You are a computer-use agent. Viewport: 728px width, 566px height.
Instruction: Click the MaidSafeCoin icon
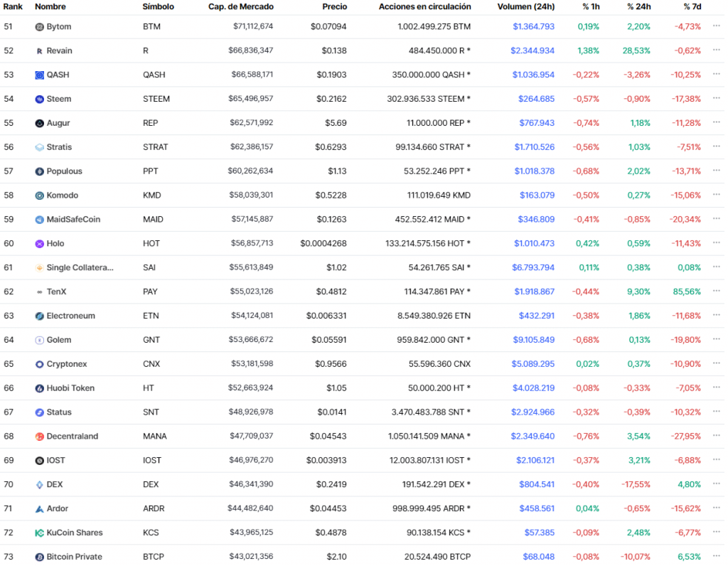point(40,220)
